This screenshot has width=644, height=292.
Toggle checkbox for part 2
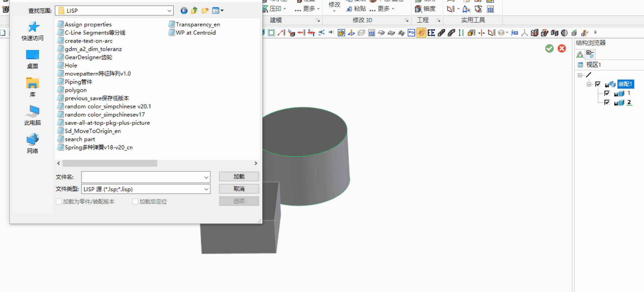[x=607, y=102]
